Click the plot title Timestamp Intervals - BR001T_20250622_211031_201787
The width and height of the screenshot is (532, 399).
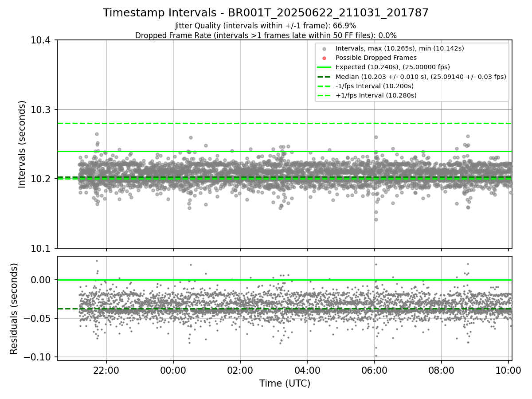pyautogui.click(x=266, y=13)
